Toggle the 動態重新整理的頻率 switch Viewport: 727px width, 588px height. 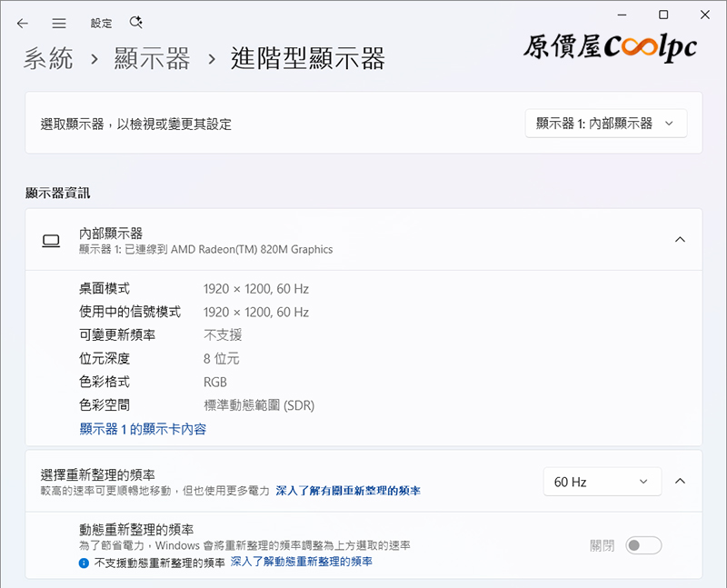click(643, 545)
